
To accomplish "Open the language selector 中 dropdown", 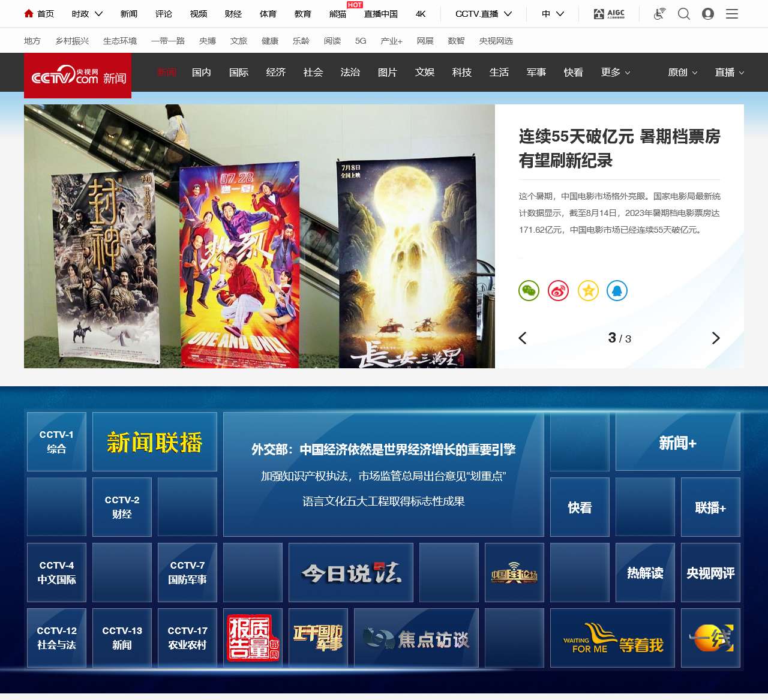I will tap(553, 14).
